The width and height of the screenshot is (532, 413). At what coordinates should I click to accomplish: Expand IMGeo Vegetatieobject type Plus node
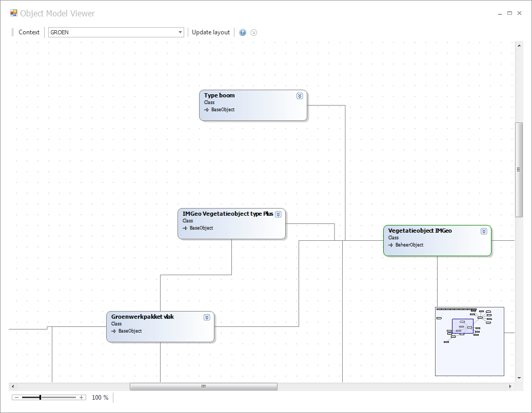coord(278,214)
